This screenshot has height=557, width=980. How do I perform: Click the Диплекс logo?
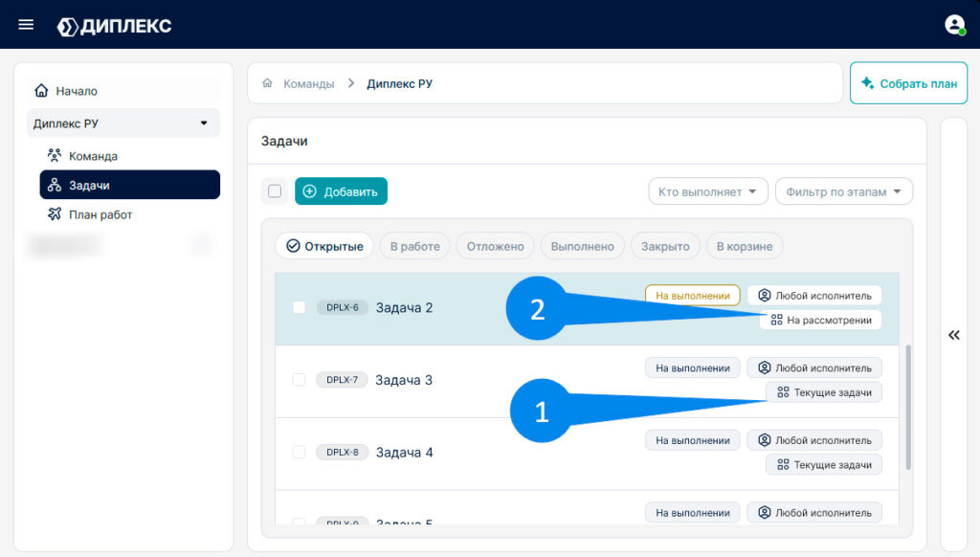click(x=115, y=26)
